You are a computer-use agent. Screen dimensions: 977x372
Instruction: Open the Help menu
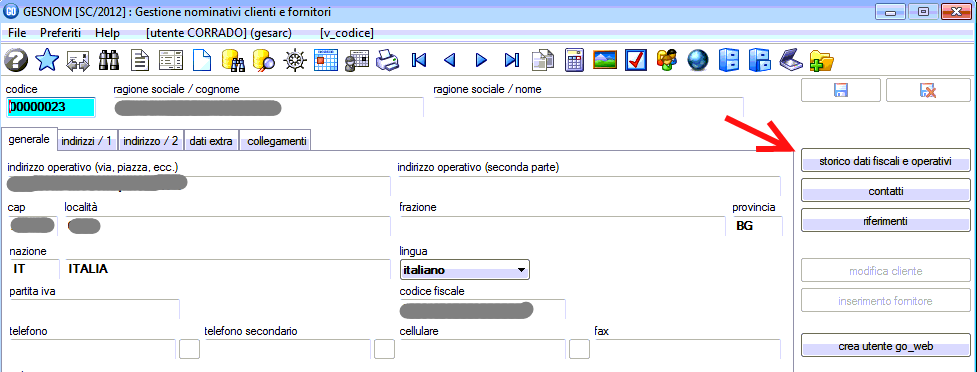coord(107,33)
